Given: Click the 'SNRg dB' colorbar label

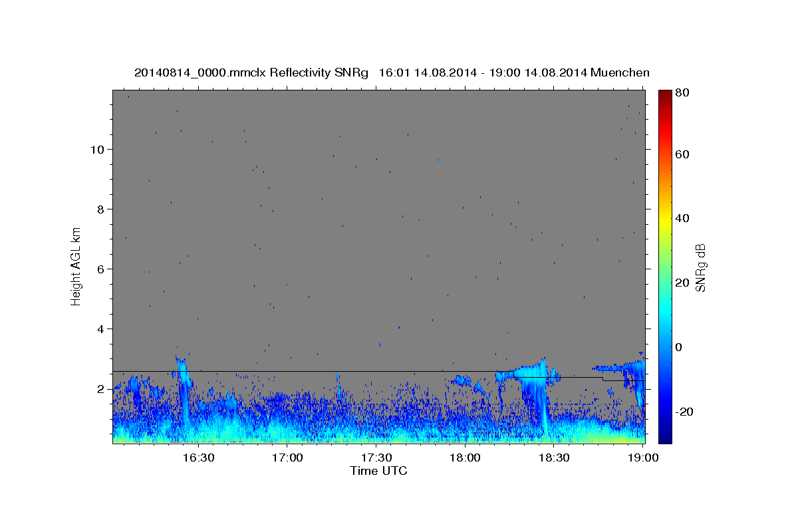Looking at the screenshot, I should pyautogui.click(x=700, y=268).
